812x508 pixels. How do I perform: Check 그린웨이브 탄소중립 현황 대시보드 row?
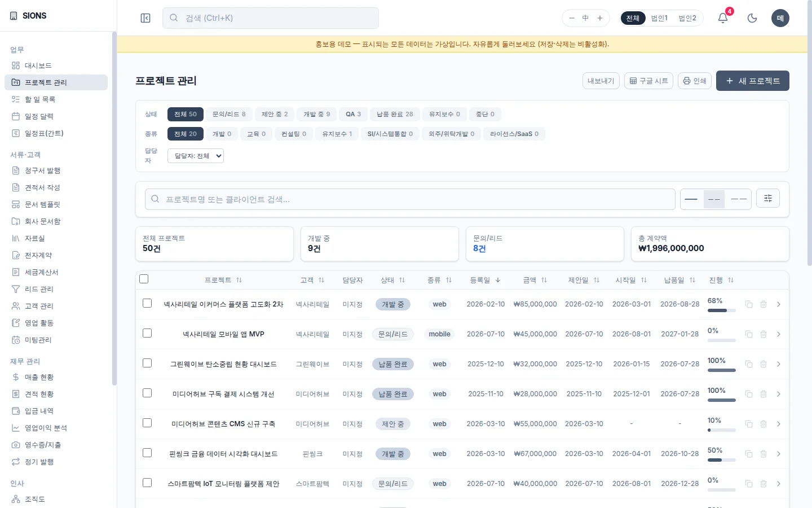[147, 363]
